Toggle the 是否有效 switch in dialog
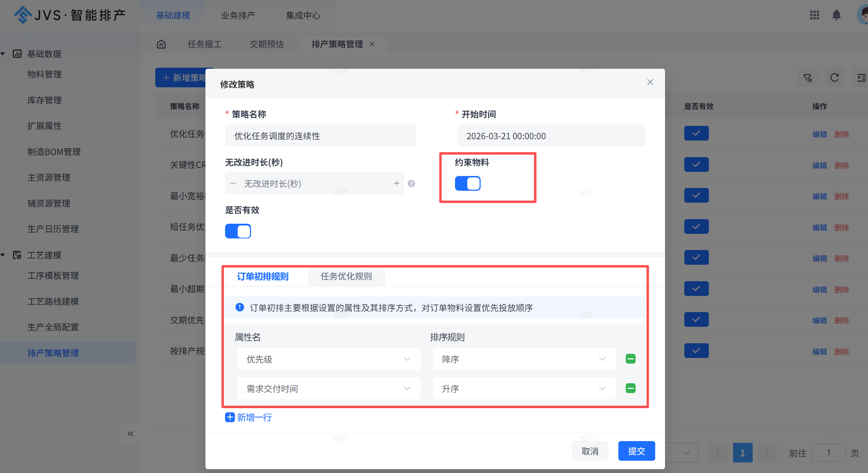Image resolution: width=868 pixels, height=473 pixels. tap(238, 231)
